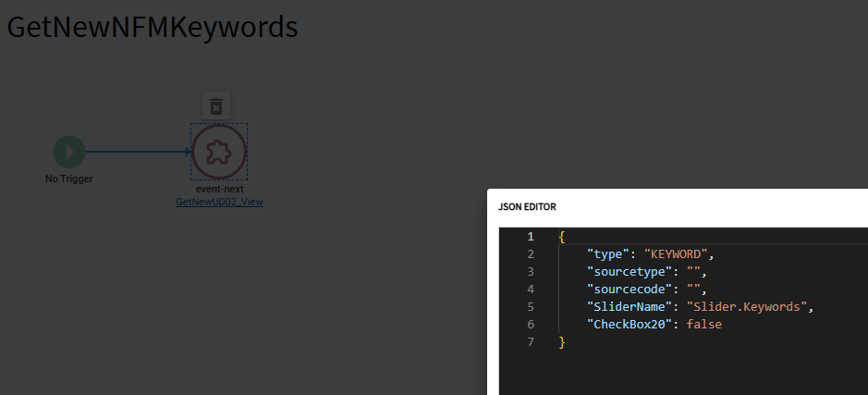Click the false value of CheckBox20
The width and height of the screenshot is (868, 395).
coord(704,325)
